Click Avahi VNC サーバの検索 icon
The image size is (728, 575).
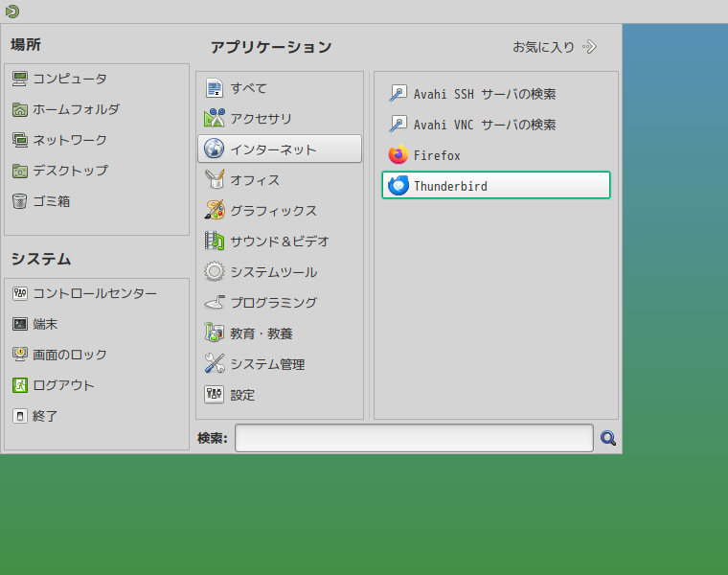tap(398, 124)
